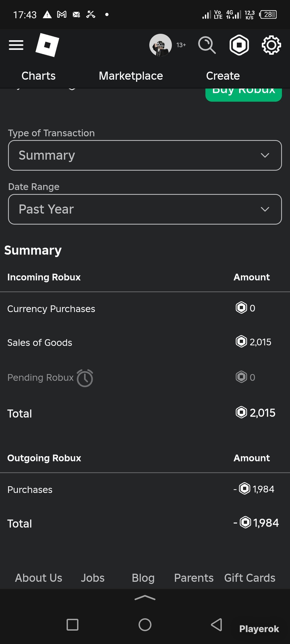Open the user avatar profile picture
Screen dimensions: 290x644
(160, 45)
